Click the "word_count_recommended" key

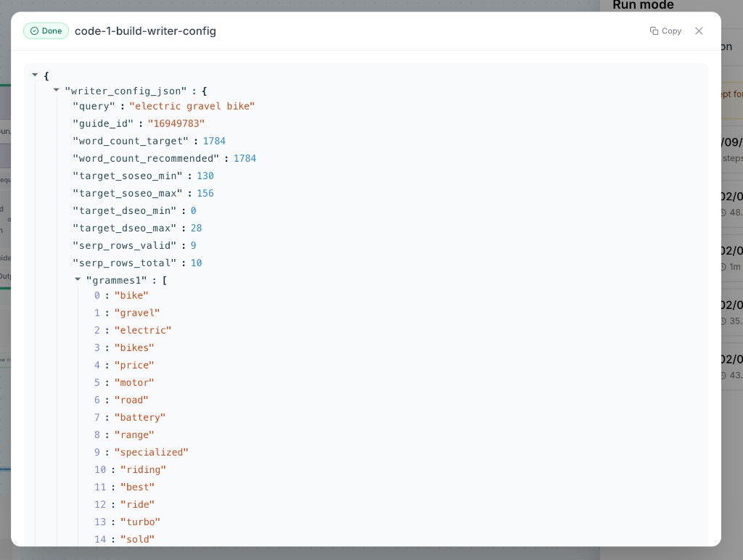pos(146,158)
